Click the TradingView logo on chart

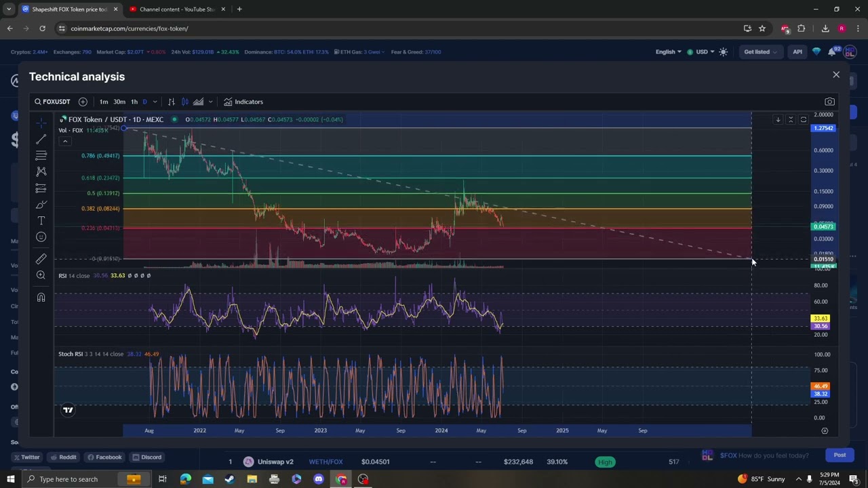tap(68, 409)
